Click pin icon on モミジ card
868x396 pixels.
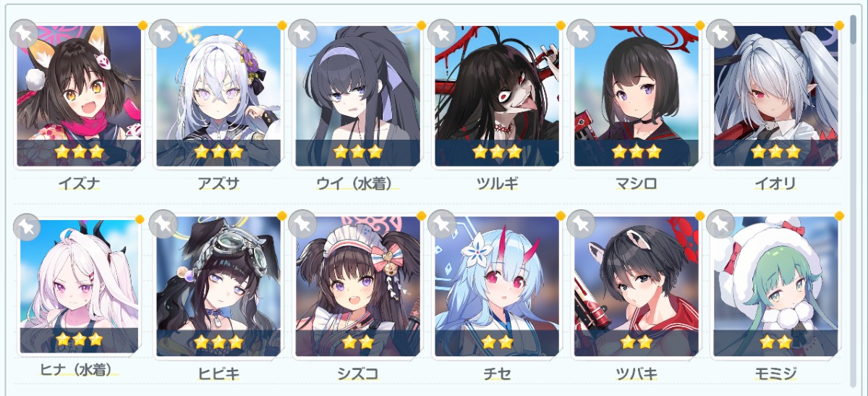[x=720, y=224]
